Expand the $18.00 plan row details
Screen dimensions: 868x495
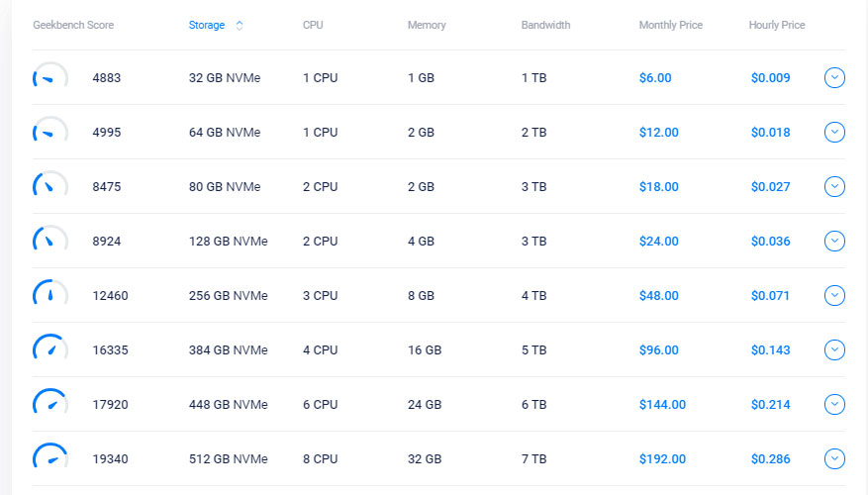(834, 186)
